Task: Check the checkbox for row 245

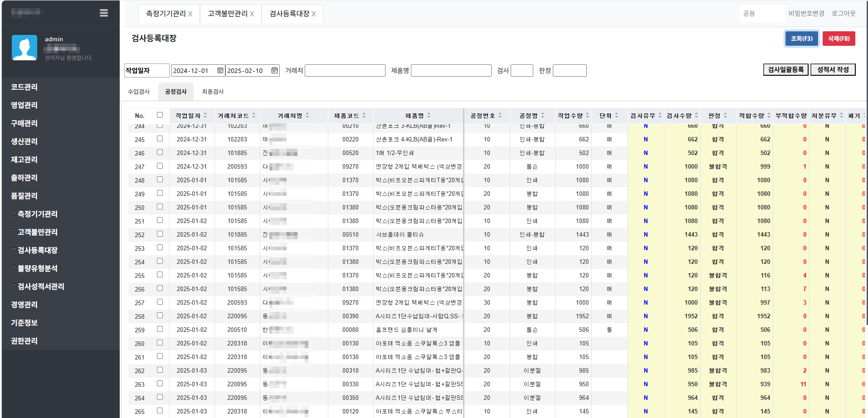Action: pos(160,139)
